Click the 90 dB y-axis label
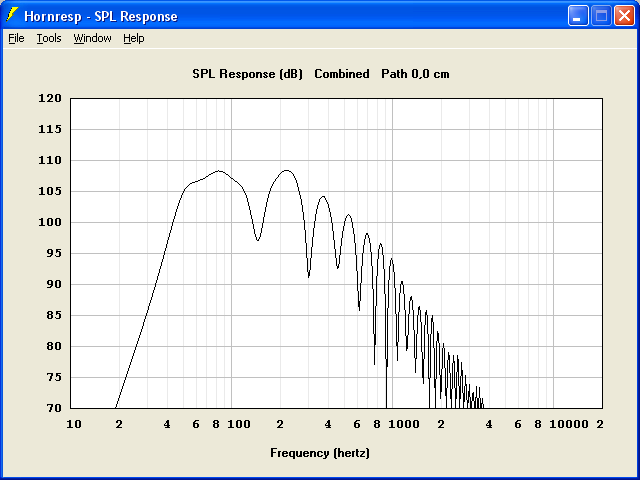Screen dimensions: 640x480 click(x=54, y=284)
